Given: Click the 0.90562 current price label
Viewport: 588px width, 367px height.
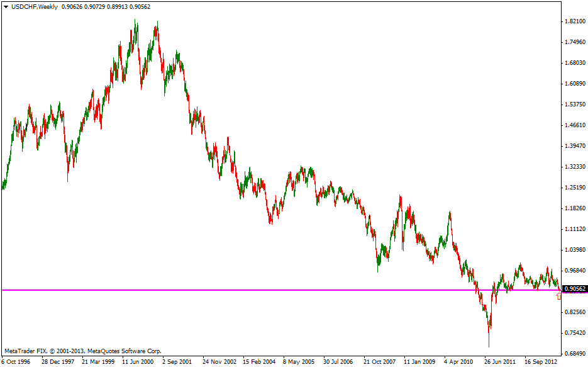Looking at the screenshot, I should (x=575, y=290).
